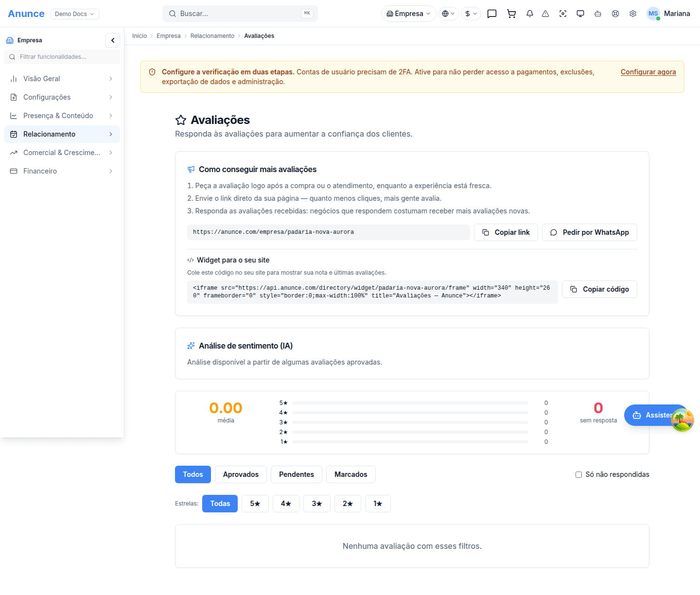
Task: Click the monitor display icon
Action: (580, 14)
